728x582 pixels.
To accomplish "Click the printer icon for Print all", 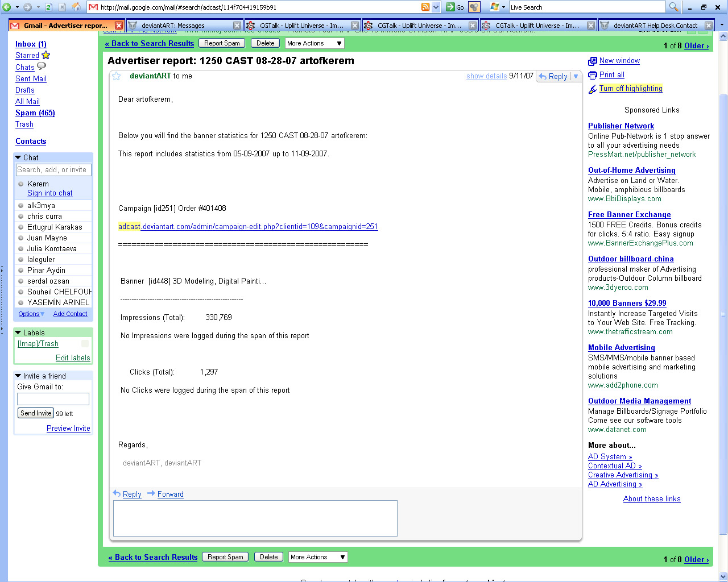I will (593, 75).
